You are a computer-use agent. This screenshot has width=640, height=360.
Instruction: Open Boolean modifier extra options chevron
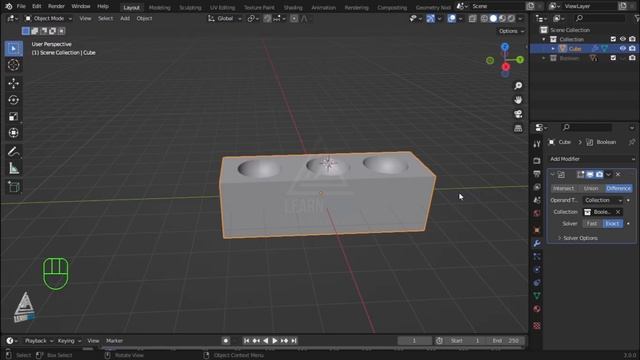608,175
